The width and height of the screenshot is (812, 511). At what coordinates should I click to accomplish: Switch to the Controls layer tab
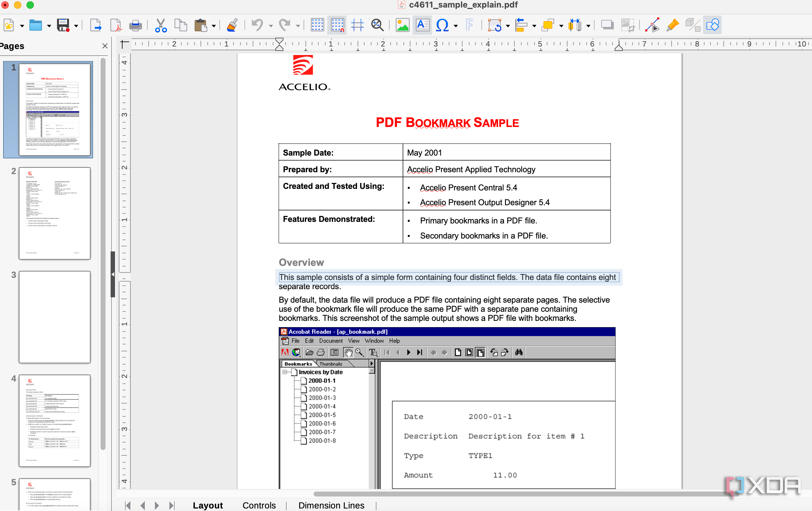point(259,505)
